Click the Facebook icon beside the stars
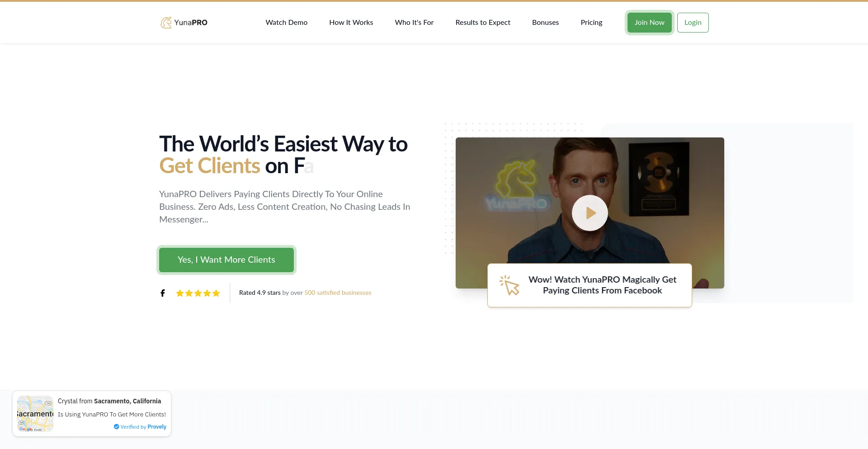This screenshot has height=449, width=868. pos(163,293)
